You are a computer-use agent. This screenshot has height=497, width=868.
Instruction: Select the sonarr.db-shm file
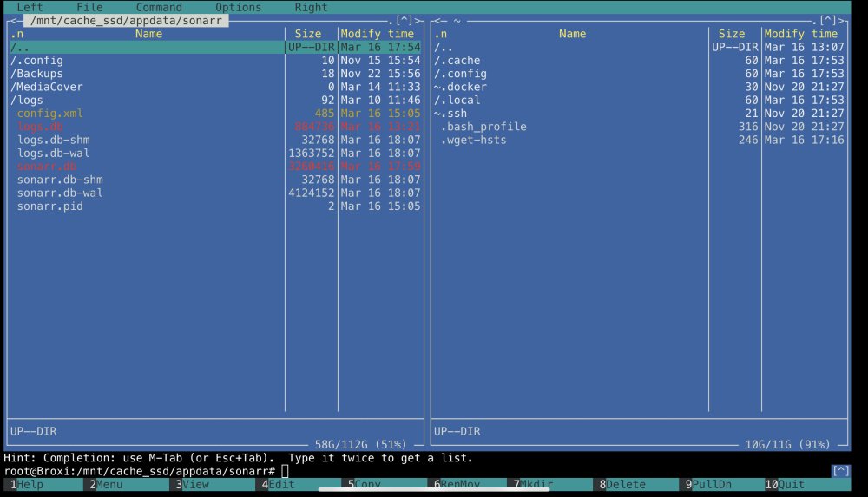[x=215, y=180]
